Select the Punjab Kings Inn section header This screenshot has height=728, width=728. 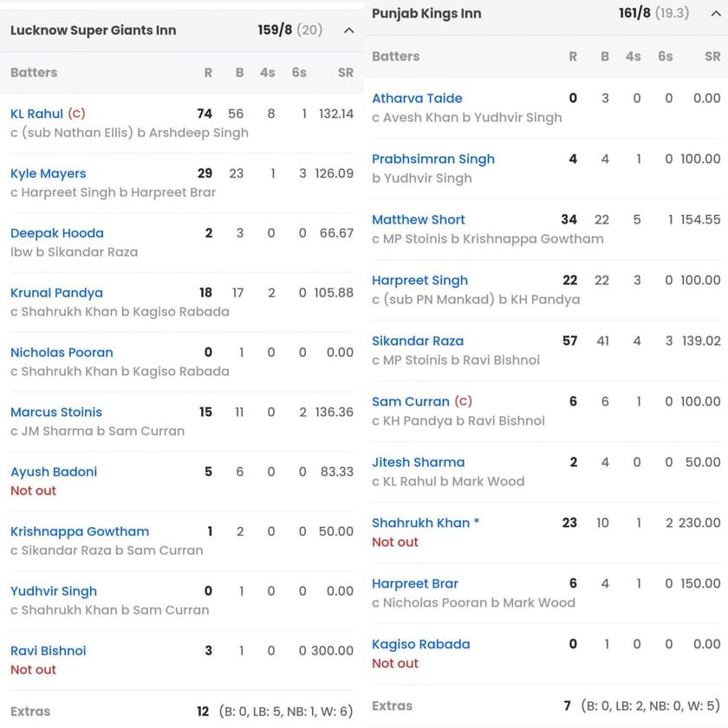pos(424,14)
